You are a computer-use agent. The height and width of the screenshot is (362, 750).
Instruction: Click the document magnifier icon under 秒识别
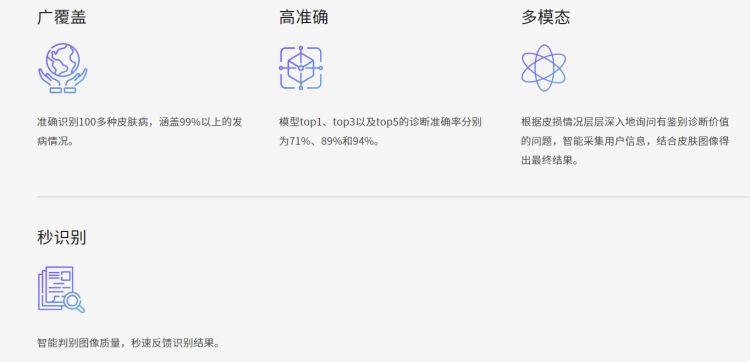tap(61, 289)
